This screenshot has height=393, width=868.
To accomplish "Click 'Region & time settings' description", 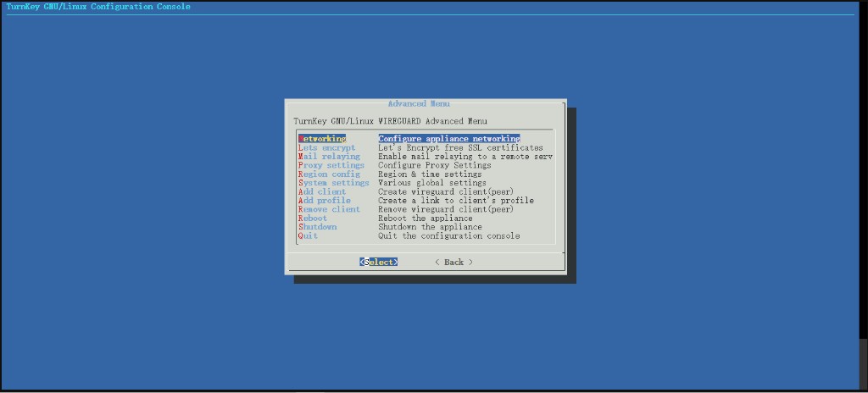I will click(430, 174).
